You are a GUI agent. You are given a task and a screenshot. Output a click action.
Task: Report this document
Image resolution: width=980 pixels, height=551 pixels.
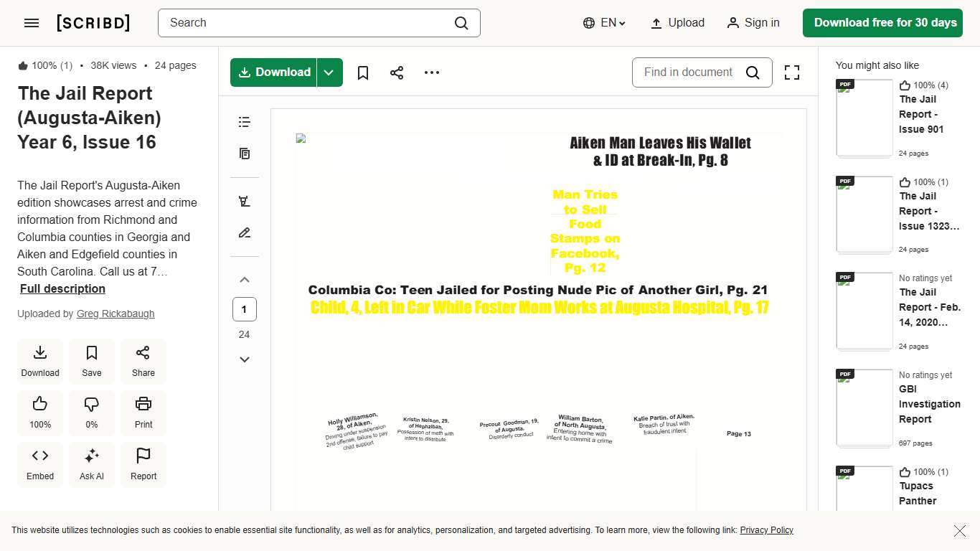143,464
